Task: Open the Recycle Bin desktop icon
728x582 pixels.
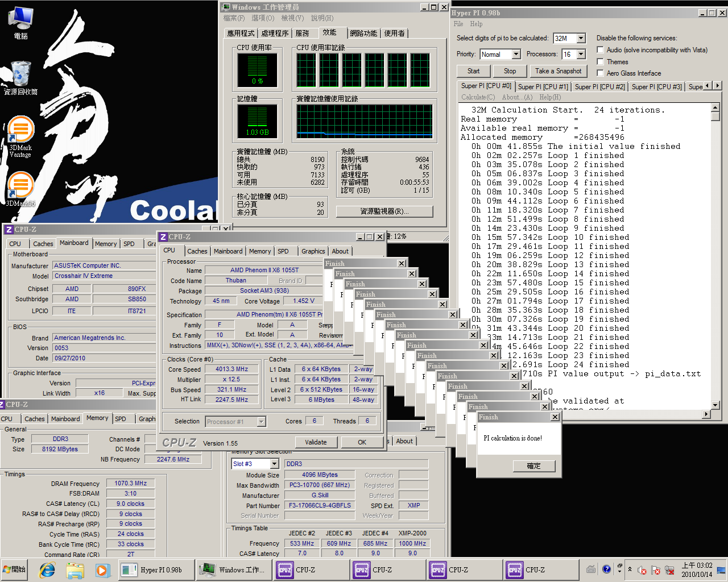Action: (x=20, y=77)
